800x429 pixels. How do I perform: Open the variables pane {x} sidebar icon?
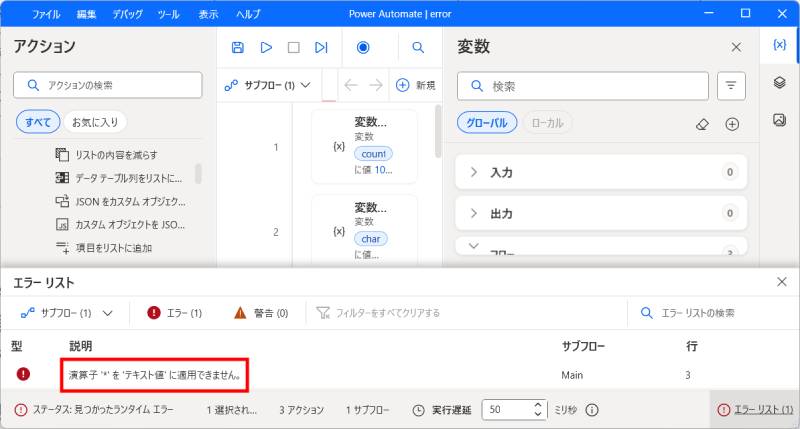click(x=779, y=45)
